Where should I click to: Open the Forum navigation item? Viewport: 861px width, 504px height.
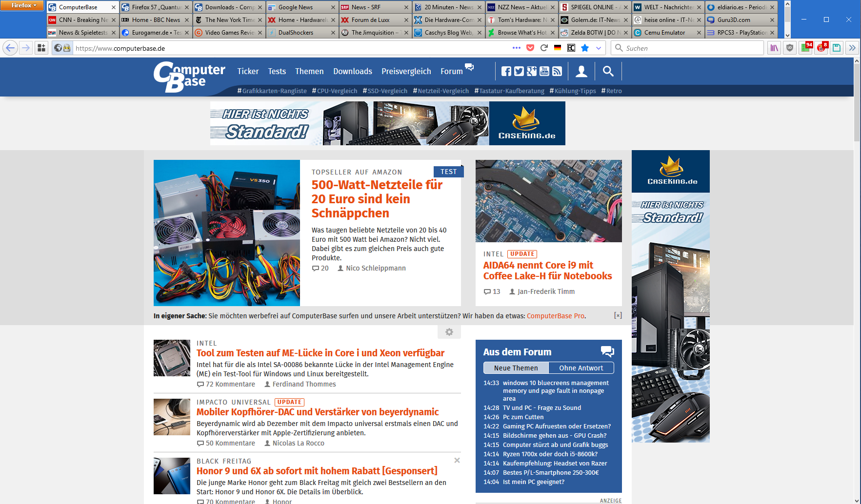[452, 71]
